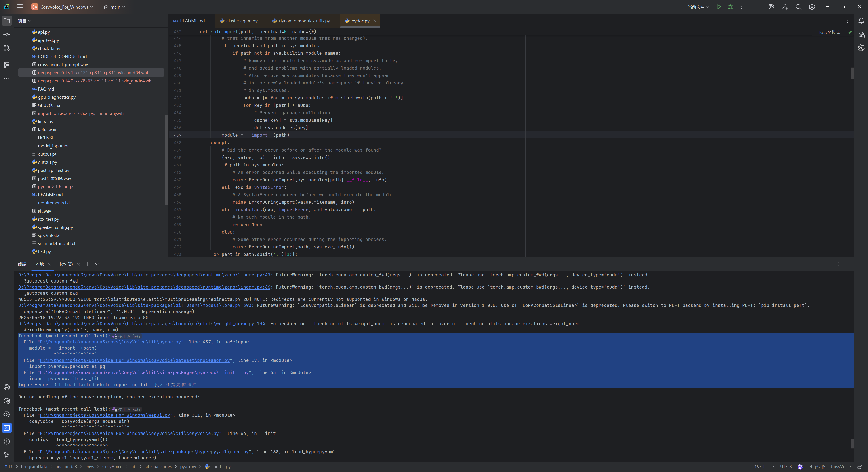Open the Pull Requests tool window
Viewport: 868px width, 472px height.
(x=7, y=48)
